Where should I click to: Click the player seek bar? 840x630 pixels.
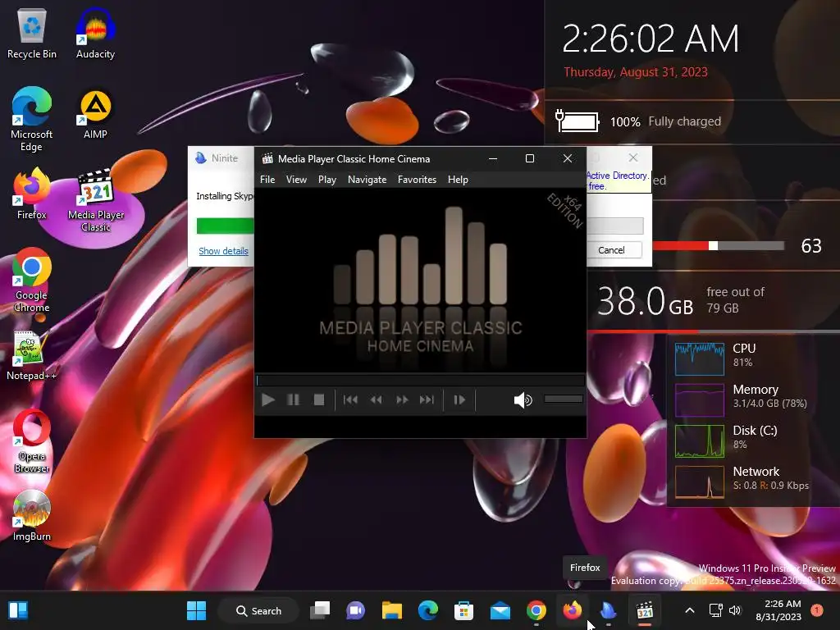pyautogui.click(x=420, y=381)
